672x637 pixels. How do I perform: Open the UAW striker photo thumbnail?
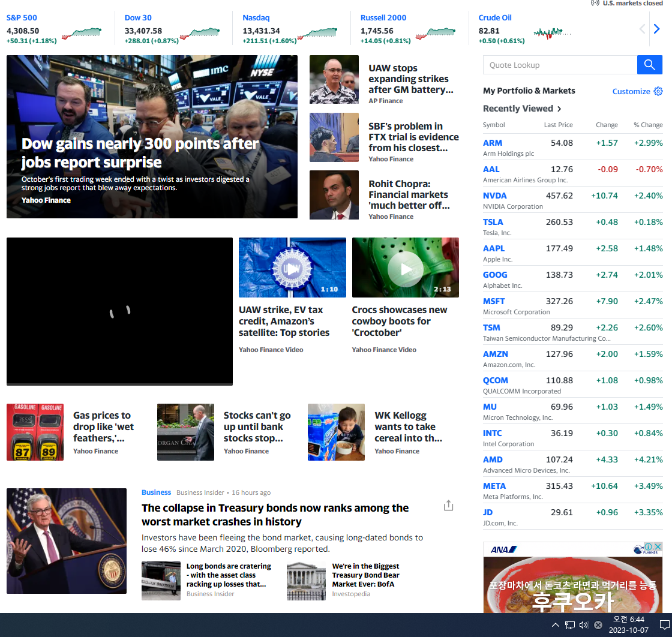tap(334, 79)
